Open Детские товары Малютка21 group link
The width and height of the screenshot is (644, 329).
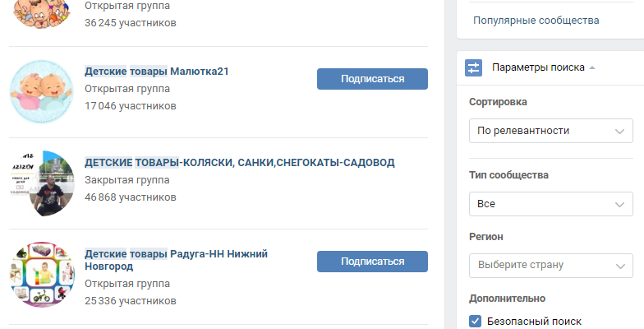156,72
